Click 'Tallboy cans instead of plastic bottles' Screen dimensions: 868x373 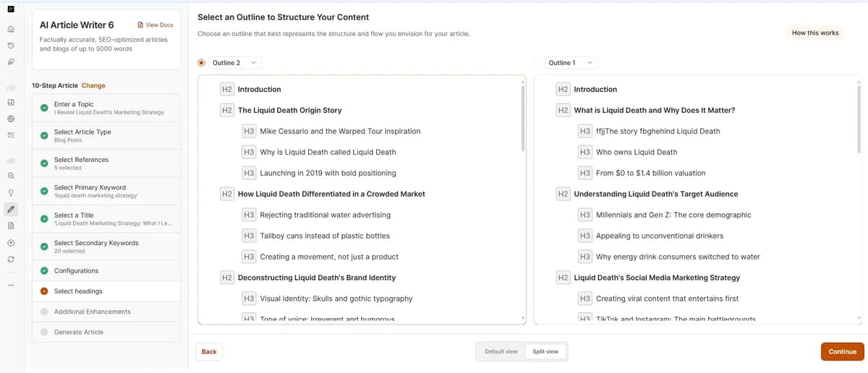[325, 236]
